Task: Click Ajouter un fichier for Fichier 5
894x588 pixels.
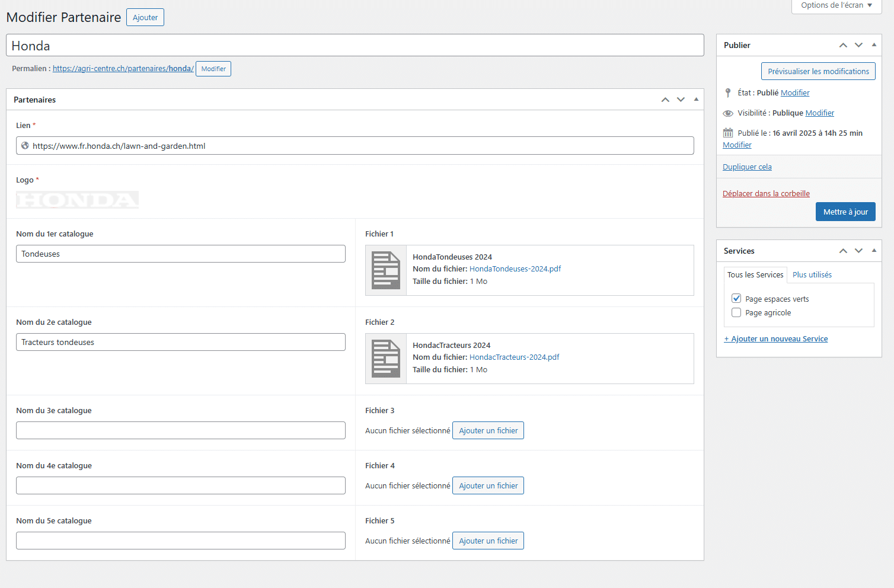Action: click(x=488, y=541)
